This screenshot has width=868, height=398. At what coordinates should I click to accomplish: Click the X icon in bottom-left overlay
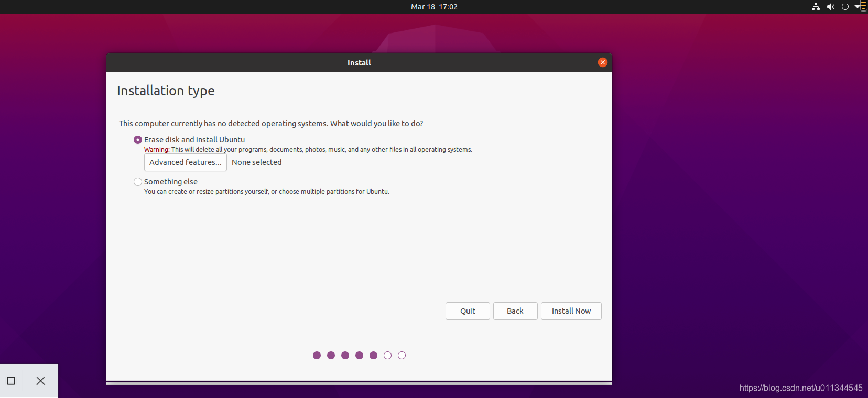click(40, 381)
